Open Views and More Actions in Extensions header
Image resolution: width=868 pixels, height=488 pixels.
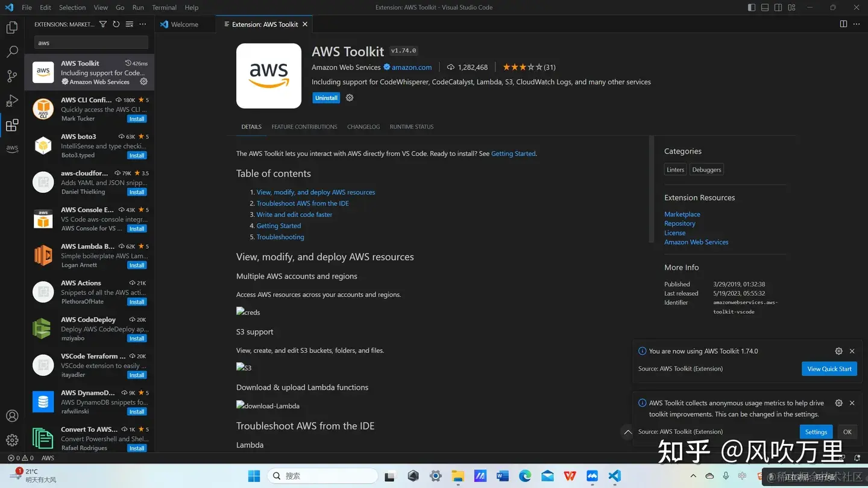[143, 24]
